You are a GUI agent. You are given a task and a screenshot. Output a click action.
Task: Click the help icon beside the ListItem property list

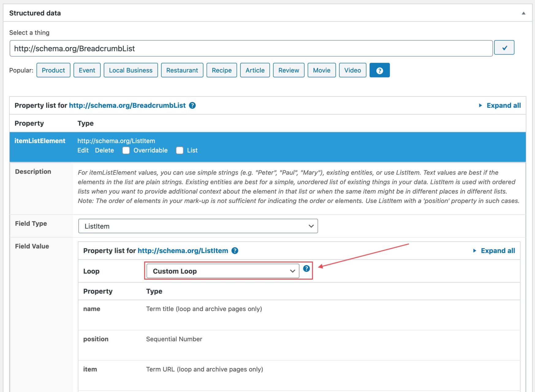[x=235, y=251]
